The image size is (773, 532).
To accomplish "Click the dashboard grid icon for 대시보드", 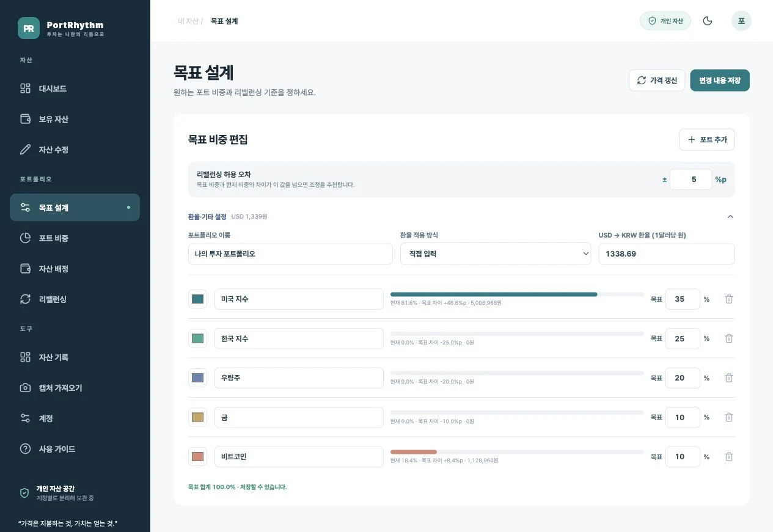I will coord(25,89).
